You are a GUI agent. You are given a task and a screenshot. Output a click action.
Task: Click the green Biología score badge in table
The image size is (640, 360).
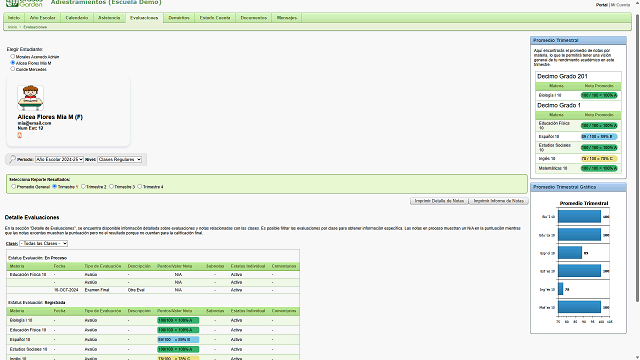coord(178,320)
